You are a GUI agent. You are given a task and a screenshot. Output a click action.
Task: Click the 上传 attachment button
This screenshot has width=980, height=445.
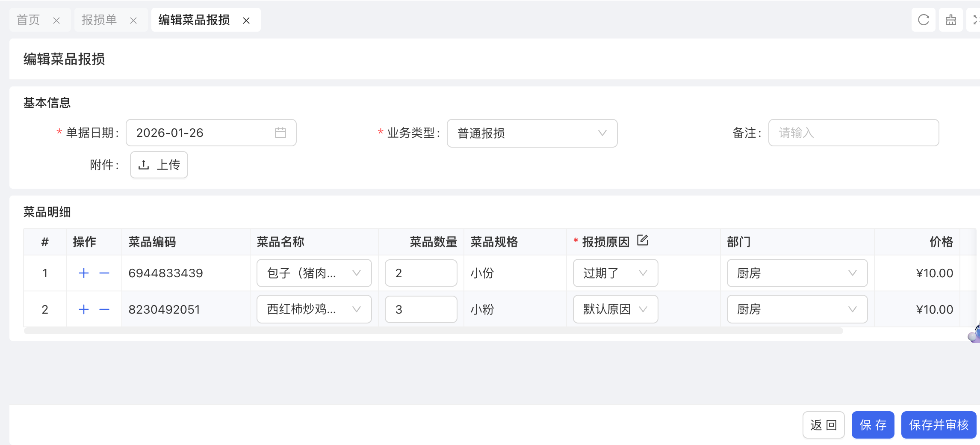point(159,165)
